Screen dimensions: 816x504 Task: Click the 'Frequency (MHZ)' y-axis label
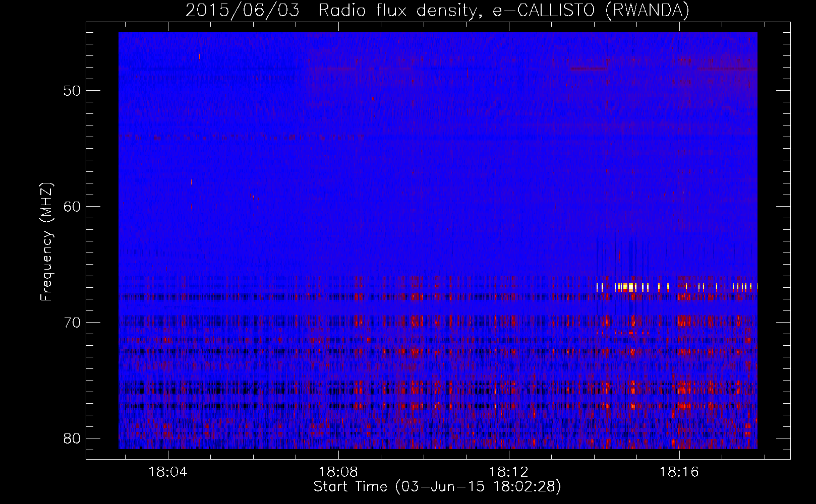click(x=46, y=242)
